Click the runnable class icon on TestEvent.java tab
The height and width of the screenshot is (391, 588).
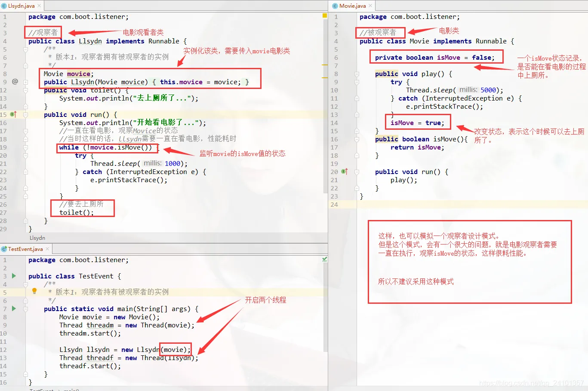[4, 249]
